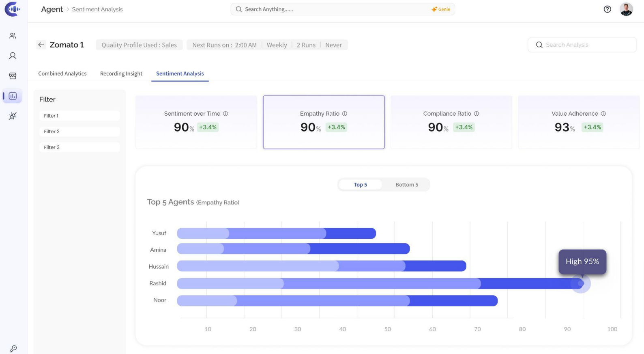Screen dimensions: 644x354
Task: Click the Rashid bar's High 95% endpoint marker
Action: pos(581,283)
